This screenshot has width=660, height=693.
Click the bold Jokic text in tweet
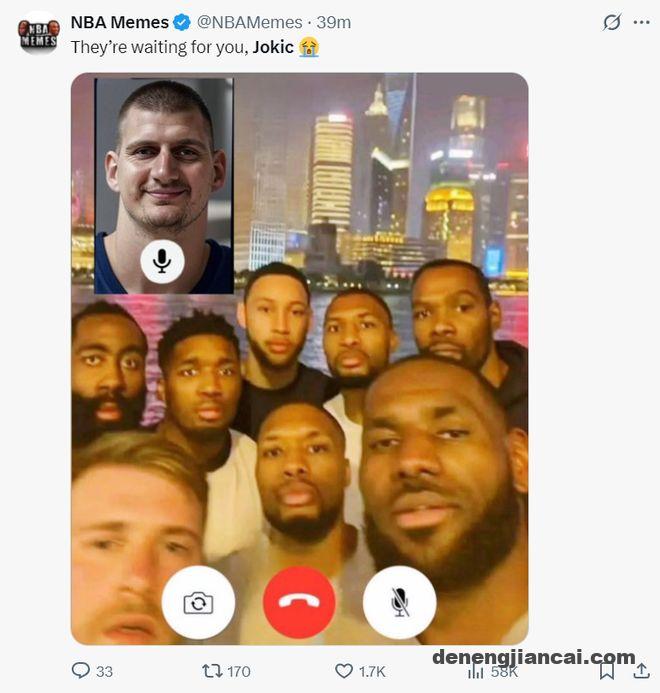[x=273, y=47]
